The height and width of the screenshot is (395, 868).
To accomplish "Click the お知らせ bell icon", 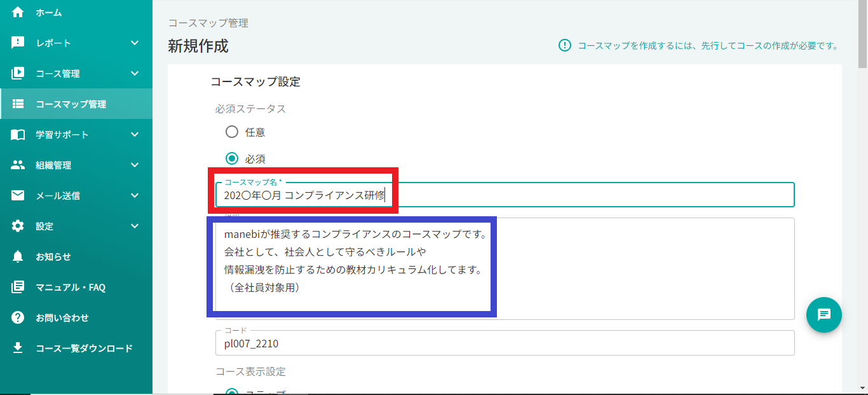I will pyautogui.click(x=18, y=256).
